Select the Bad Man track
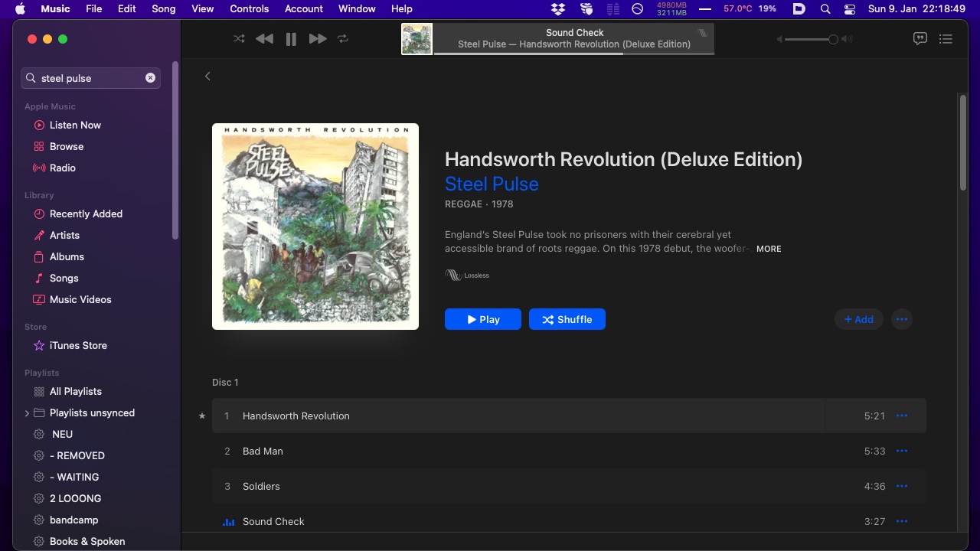The image size is (980, 551). tap(569, 451)
